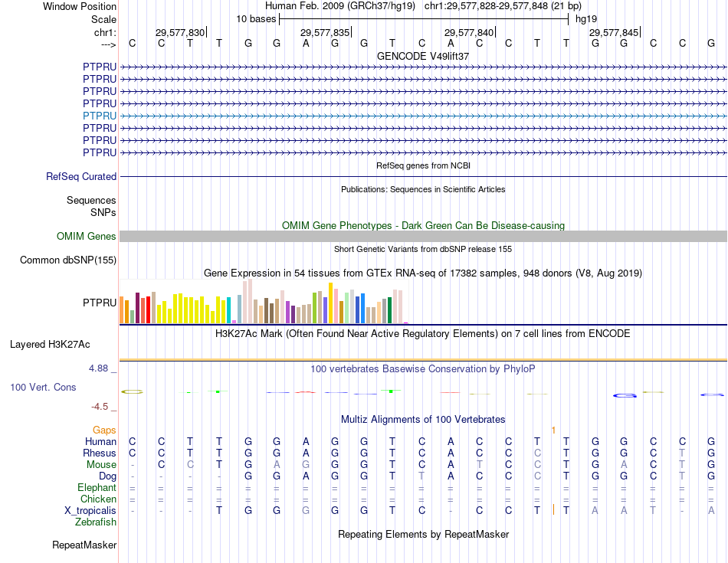Screen dimensions: 728x563
Task: Select the Layered H3K27Ac track label
Action: point(50,345)
